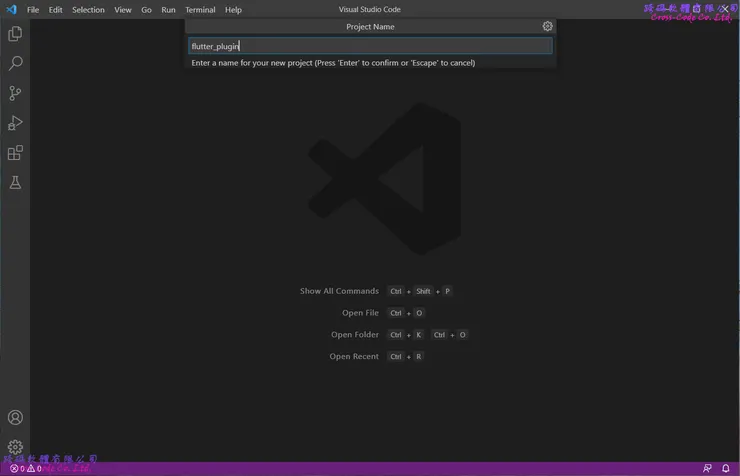The image size is (740, 476).
Task: Open the File menu
Action: coord(33,10)
